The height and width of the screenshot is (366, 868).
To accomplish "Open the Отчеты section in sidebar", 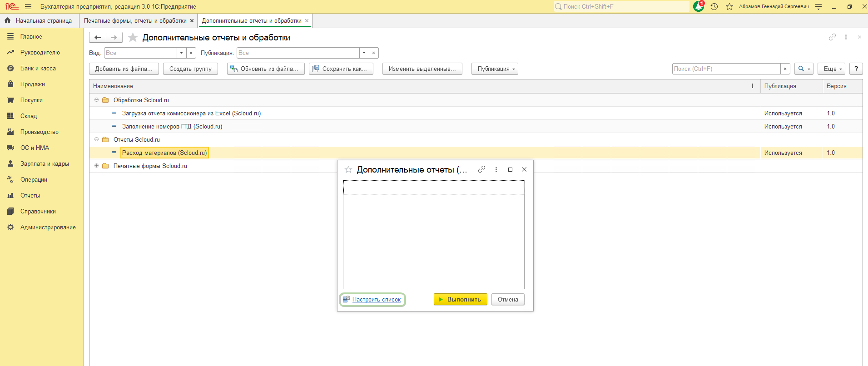I will (x=30, y=195).
